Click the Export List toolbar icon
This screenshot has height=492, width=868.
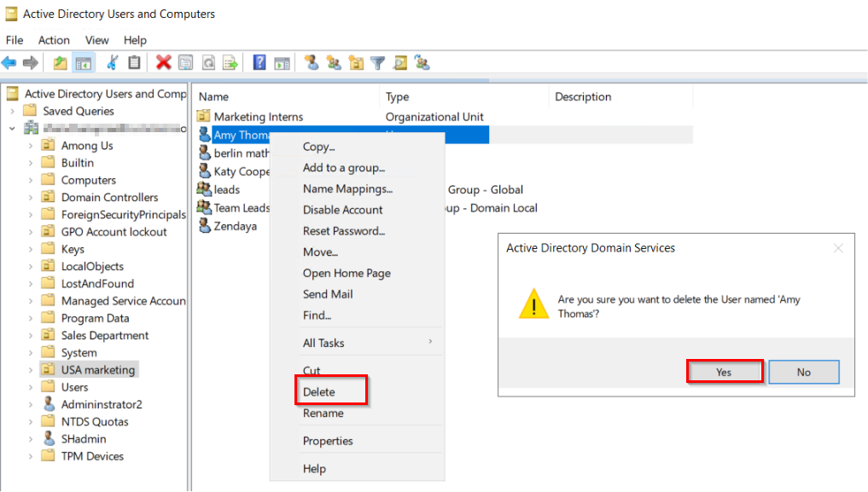pos(230,62)
